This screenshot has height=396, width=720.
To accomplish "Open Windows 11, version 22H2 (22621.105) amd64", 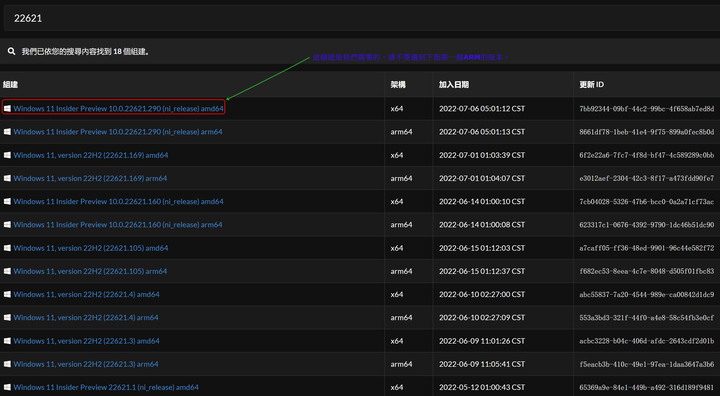I will (x=91, y=248).
